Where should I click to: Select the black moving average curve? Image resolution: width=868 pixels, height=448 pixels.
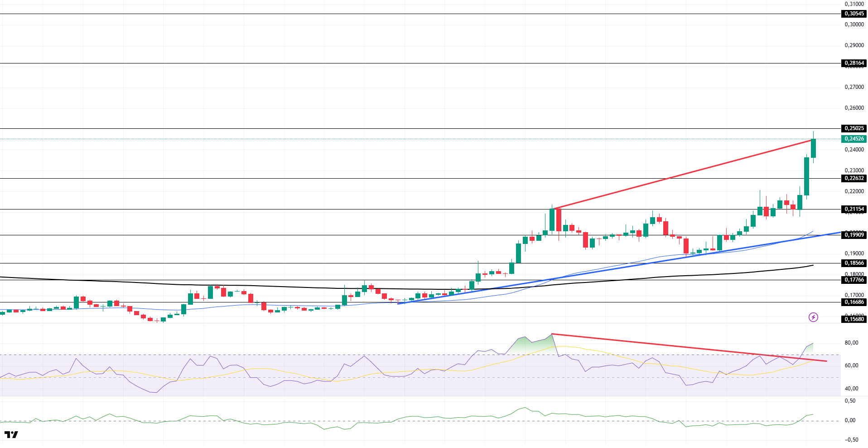point(408,289)
